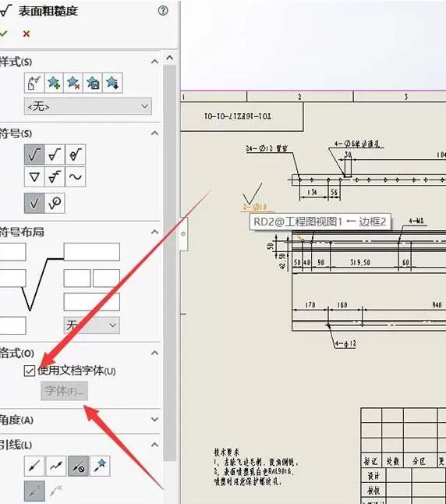Collapse the 样式(S) section

click(155, 62)
